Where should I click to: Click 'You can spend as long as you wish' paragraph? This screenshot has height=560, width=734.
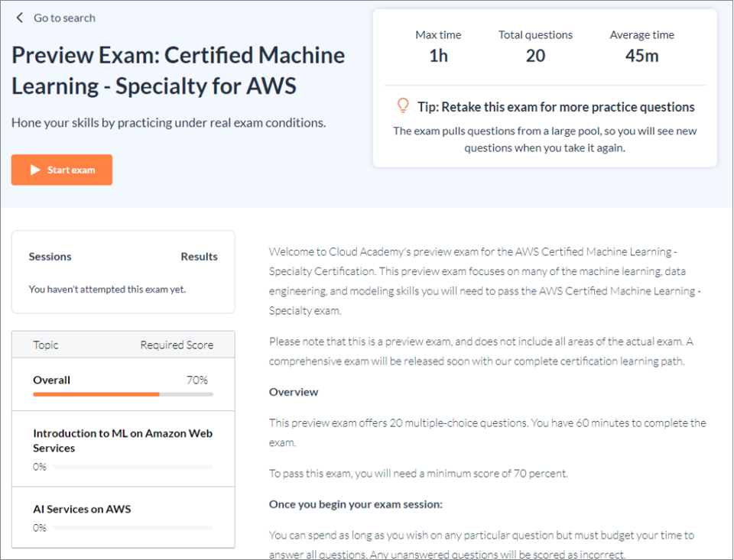[482, 545]
